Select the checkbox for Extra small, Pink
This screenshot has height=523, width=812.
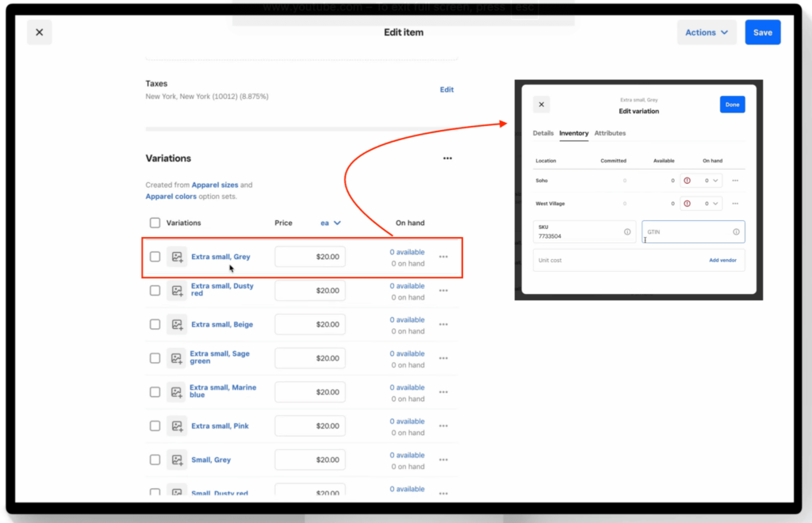click(155, 426)
